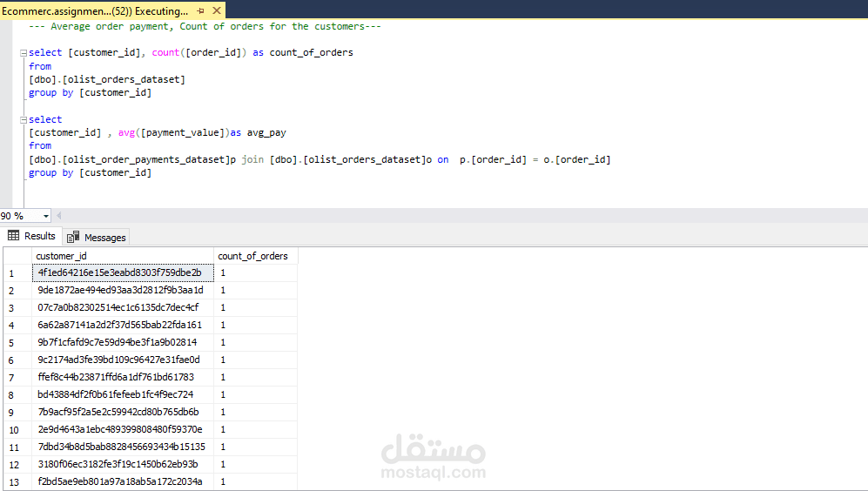868x491 pixels.
Task: Select the count_of_orders column header
Action: pos(256,256)
